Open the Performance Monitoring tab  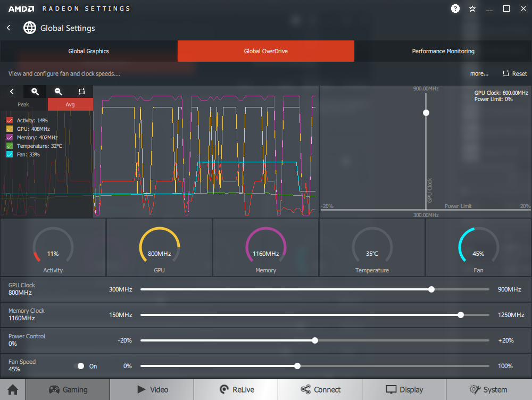coord(443,52)
